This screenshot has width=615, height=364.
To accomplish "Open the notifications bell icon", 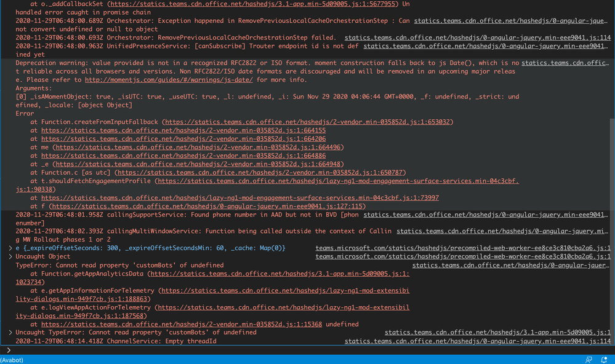I will point(604,360).
